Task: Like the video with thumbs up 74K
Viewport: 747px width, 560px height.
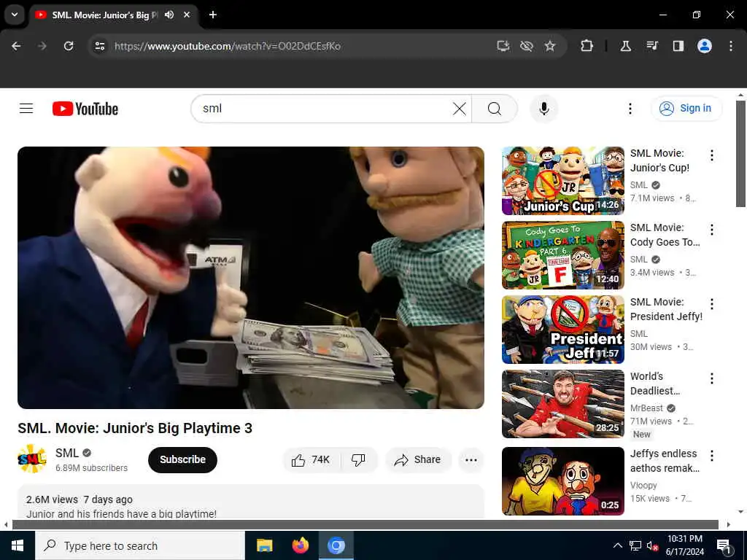Action: (311, 459)
